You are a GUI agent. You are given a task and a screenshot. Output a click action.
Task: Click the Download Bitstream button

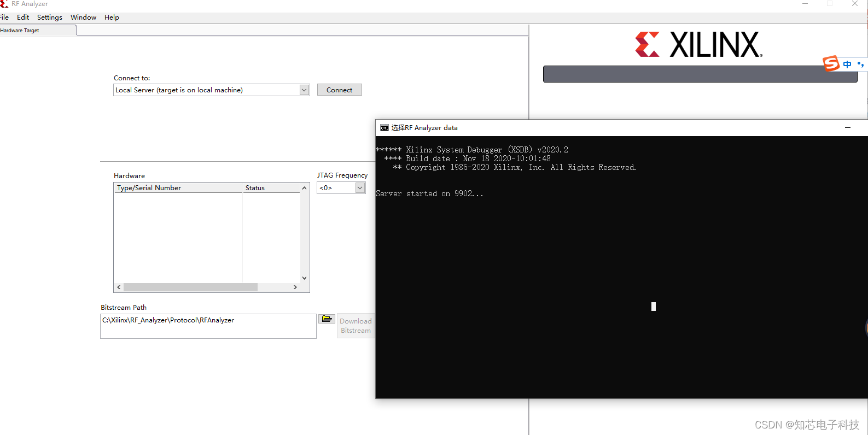[356, 326]
